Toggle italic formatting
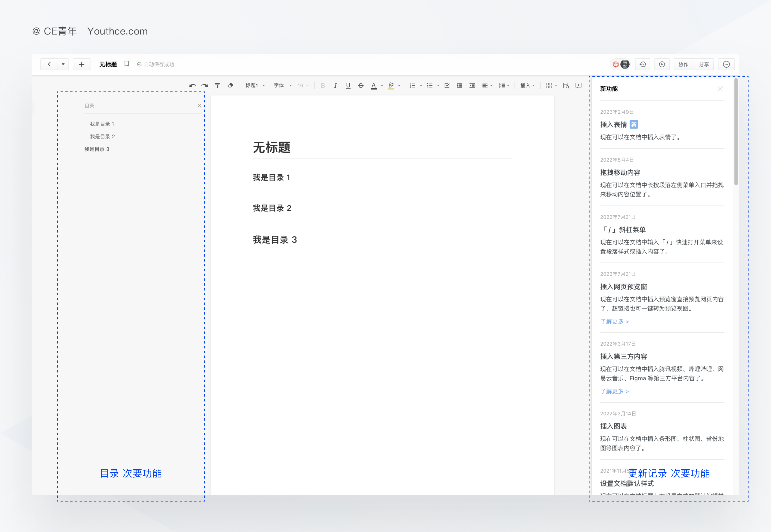The image size is (771, 532). [x=335, y=86]
